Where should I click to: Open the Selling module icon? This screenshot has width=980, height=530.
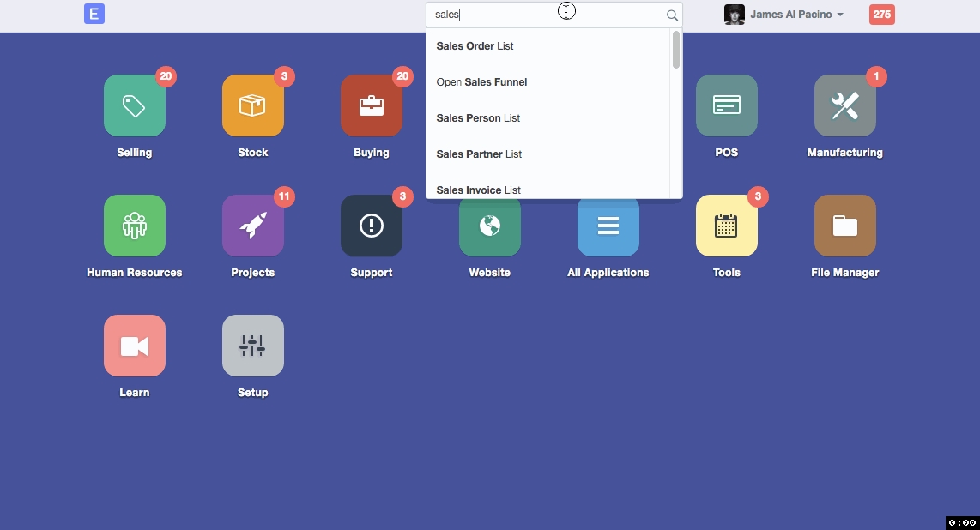[x=135, y=105]
